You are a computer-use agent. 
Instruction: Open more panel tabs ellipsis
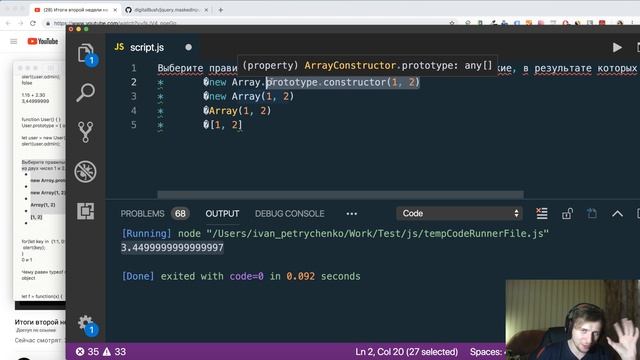(x=351, y=213)
